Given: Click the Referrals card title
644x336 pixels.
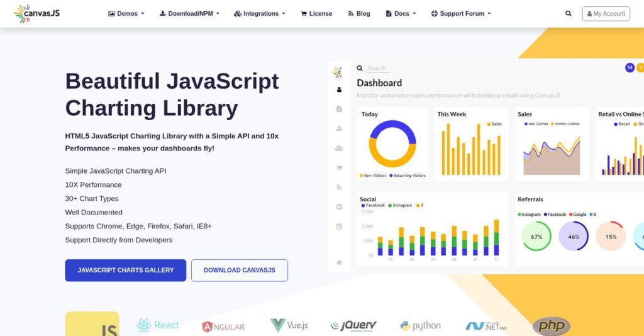Looking at the screenshot, I should point(530,199).
